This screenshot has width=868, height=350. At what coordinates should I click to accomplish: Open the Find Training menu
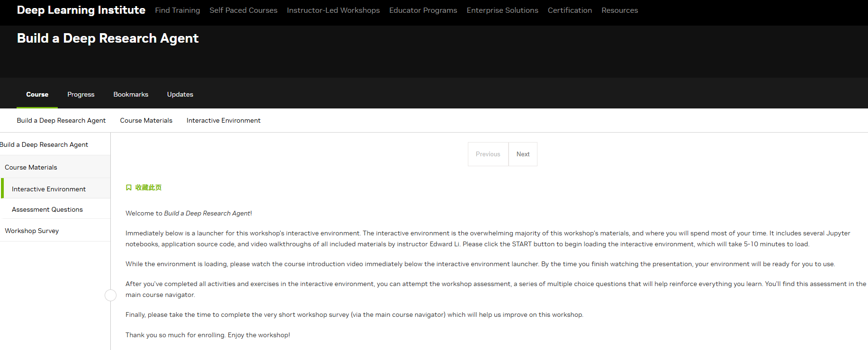[178, 10]
